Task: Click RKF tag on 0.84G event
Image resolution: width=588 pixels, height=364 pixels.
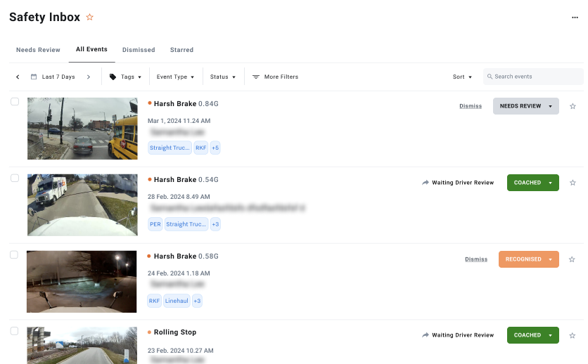Action: pyautogui.click(x=201, y=148)
